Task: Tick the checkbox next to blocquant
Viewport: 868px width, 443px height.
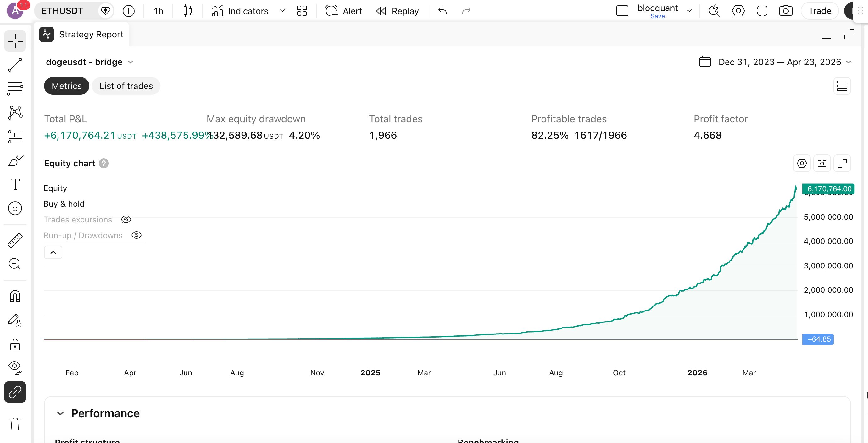Action: pos(622,10)
